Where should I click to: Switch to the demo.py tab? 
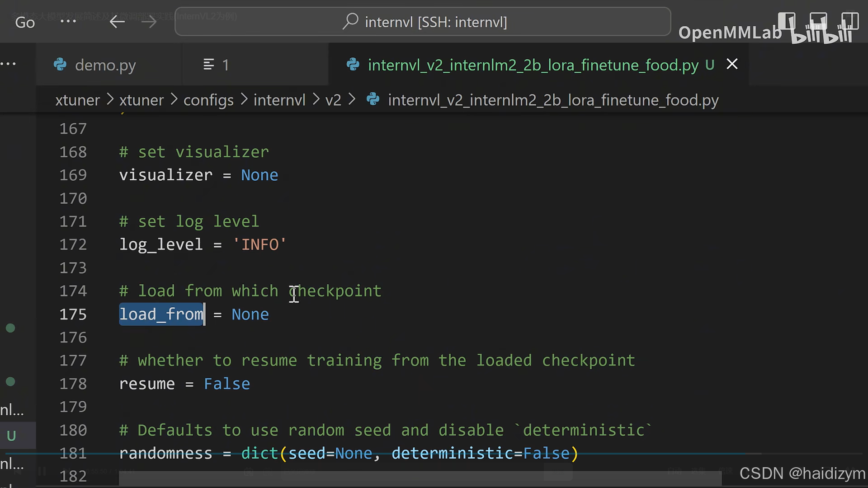click(105, 65)
